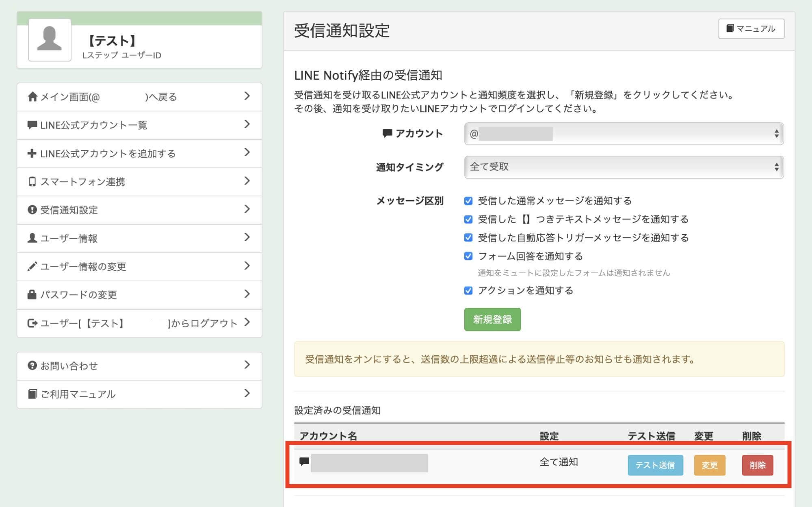Click the question mark icon beside お問い合わせ
The image size is (812, 507).
[x=32, y=366]
